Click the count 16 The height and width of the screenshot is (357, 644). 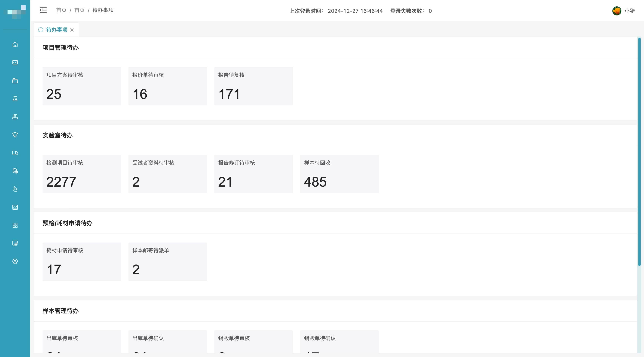click(140, 94)
